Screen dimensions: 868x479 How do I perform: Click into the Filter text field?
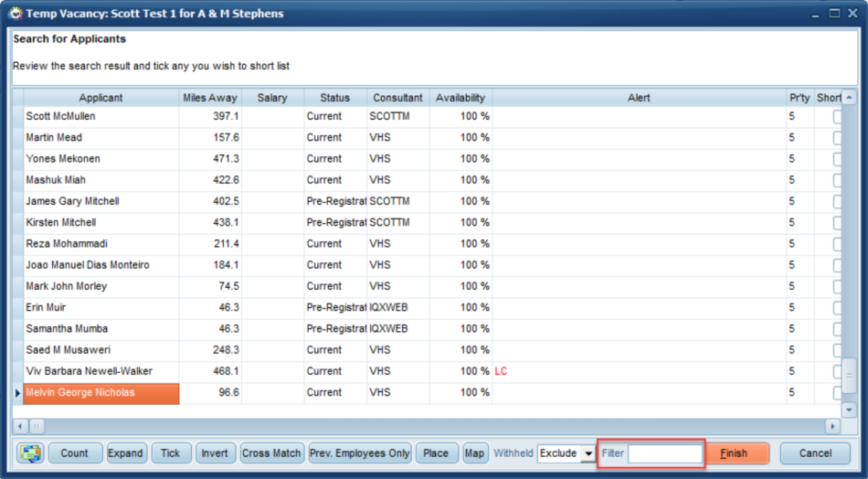[665, 453]
